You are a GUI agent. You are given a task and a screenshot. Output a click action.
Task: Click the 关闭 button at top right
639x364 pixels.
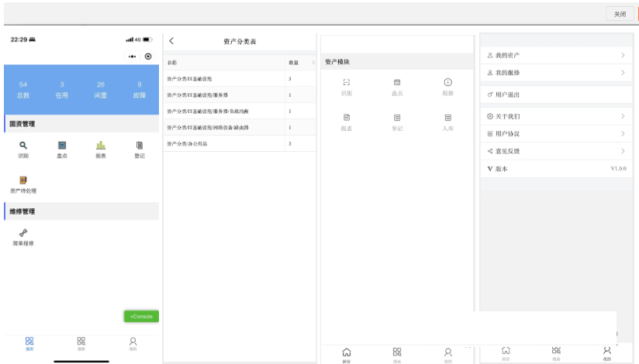pos(620,14)
